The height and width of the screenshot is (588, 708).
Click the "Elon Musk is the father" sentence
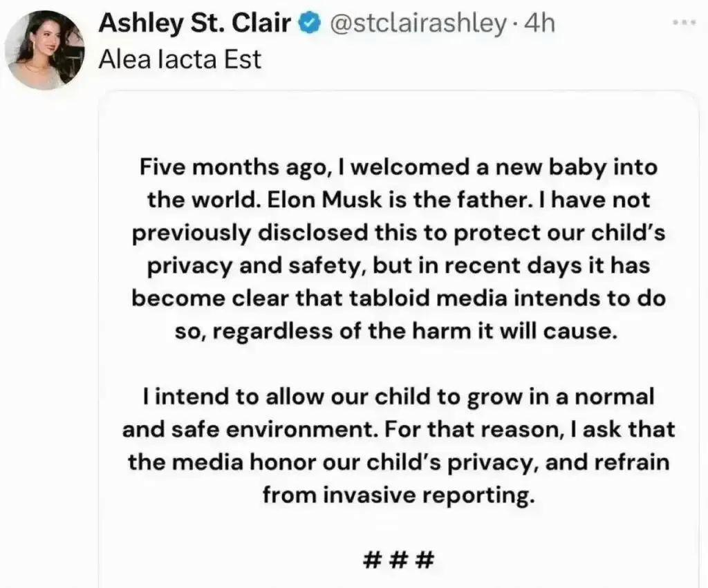coord(337,200)
